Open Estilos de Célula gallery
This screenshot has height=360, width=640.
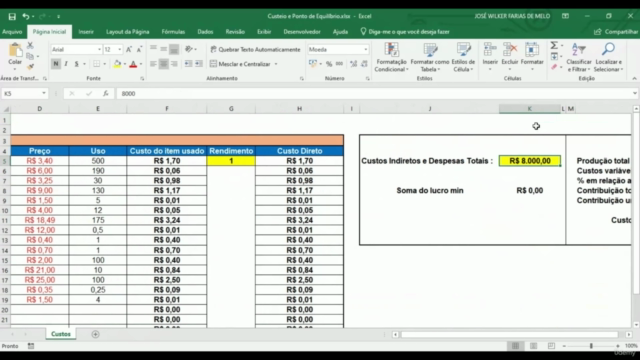pos(463,57)
